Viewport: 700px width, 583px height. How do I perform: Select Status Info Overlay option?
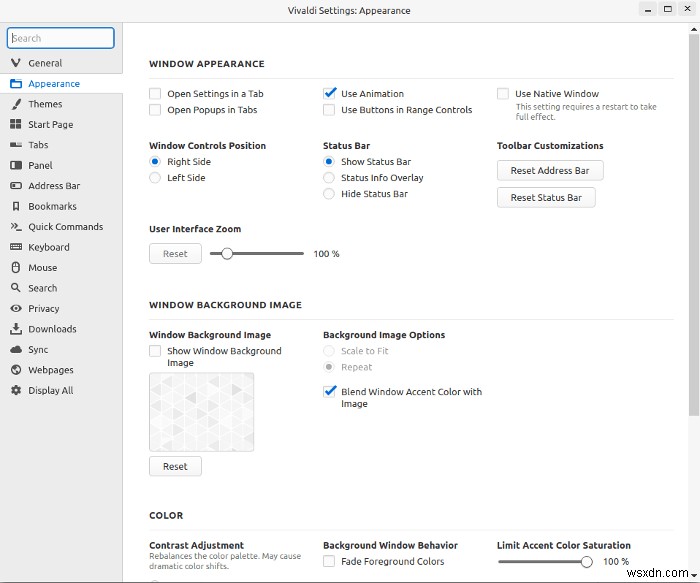click(329, 178)
